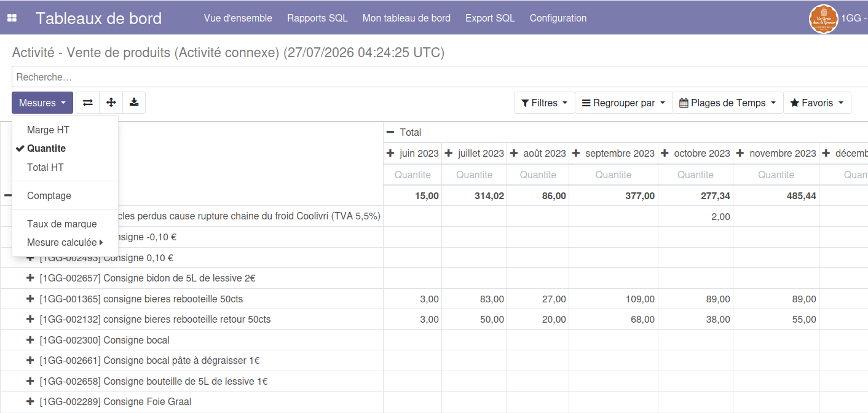Click Quantite header under octobre 2023
868x413 pixels.
pyautogui.click(x=695, y=175)
